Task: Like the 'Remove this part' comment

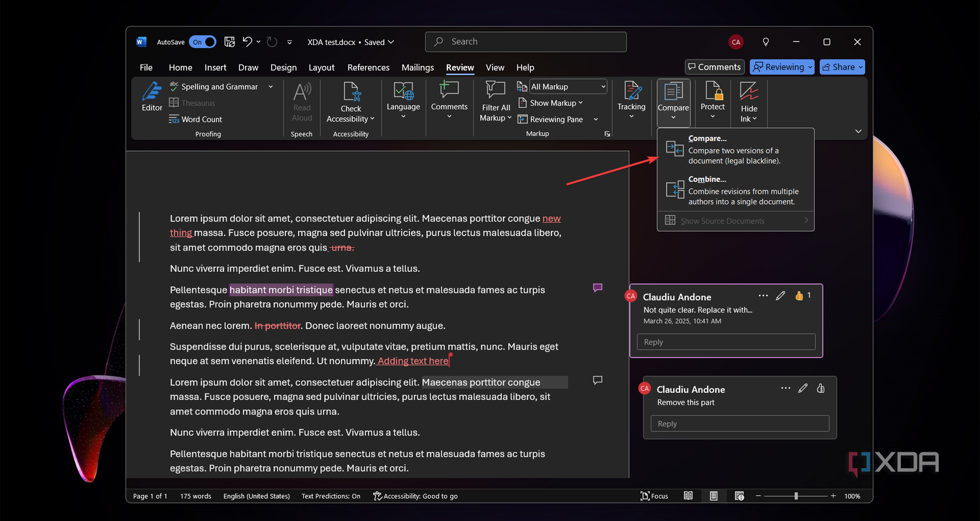Action: click(821, 388)
